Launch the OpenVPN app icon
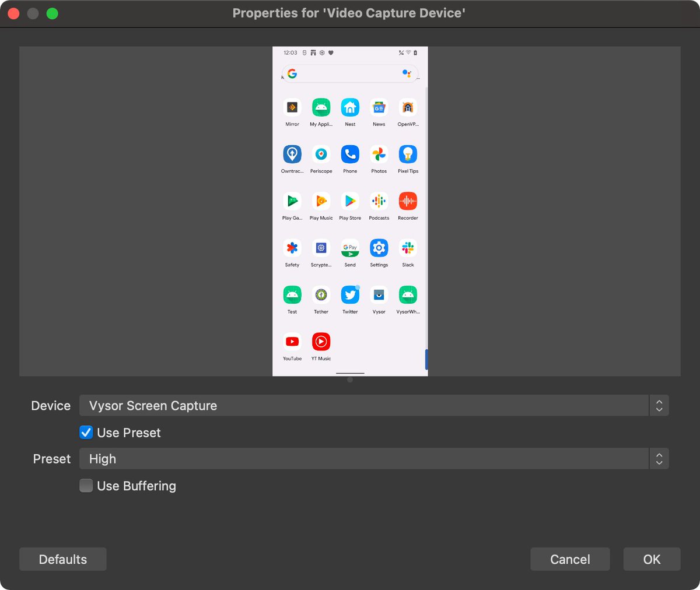This screenshot has height=590, width=700. 408,107
